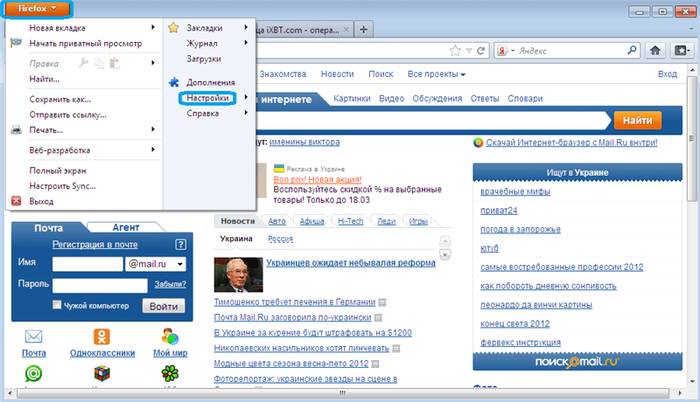Click the printer icon next to Печать

point(16,130)
